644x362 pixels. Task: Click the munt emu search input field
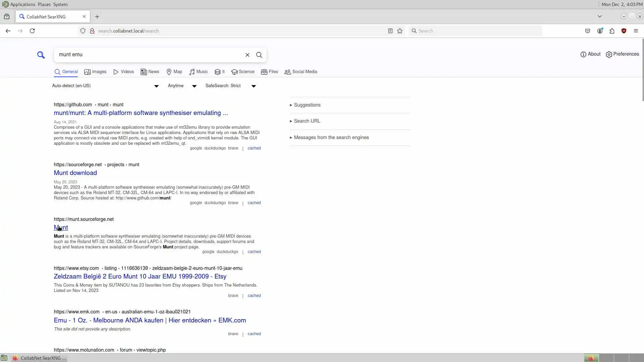click(149, 55)
